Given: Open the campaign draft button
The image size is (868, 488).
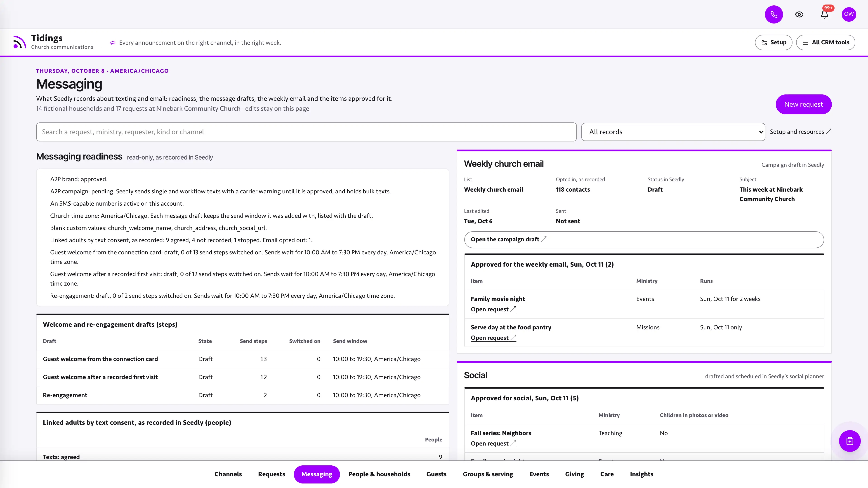Looking at the screenshot, I should pos(644,239).
